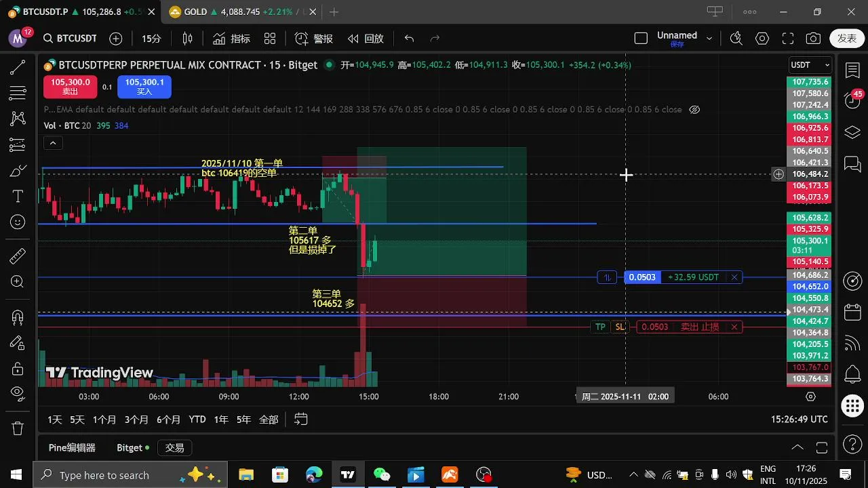The width and height of the screenshot is (868, 488).
Task: Start bar replay with 回放
Action: coord(366,39)
